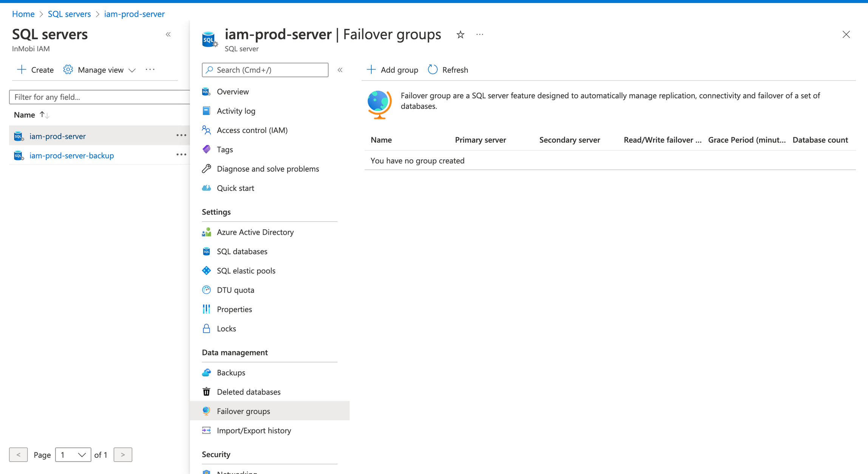
Task: Open more options for iam-prod-server-backup row
Action: tap(181, 155)
